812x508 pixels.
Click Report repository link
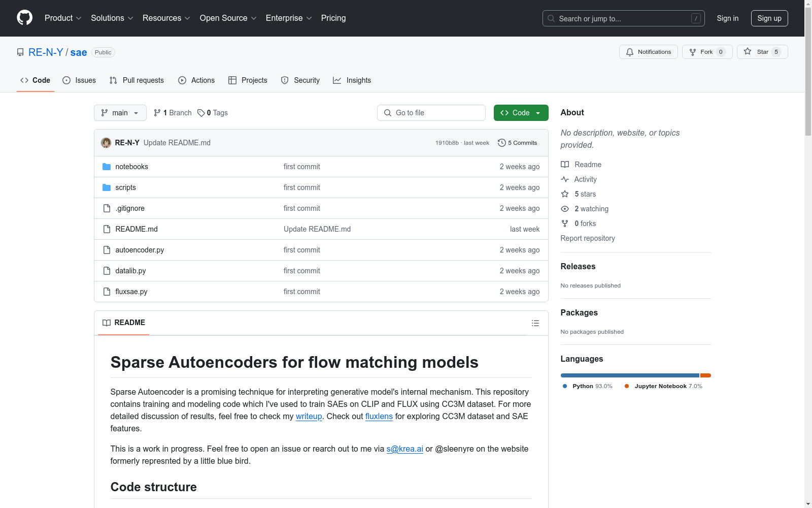588,238
